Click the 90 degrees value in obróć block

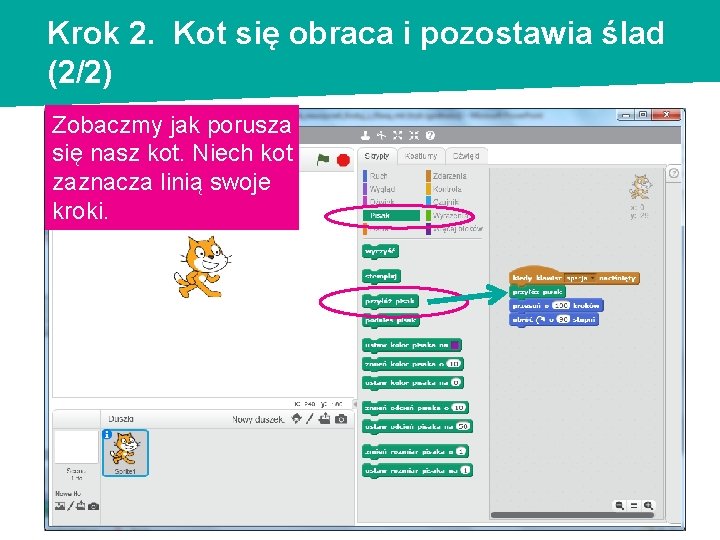563,319
